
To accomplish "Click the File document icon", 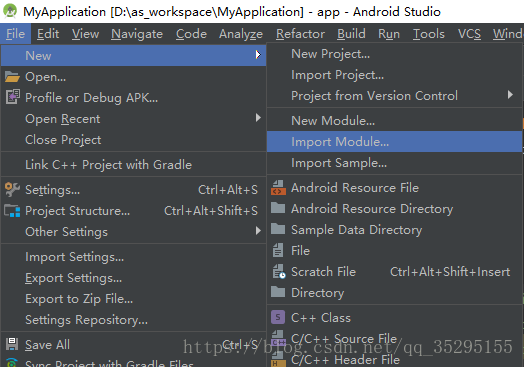I will 278,250.
